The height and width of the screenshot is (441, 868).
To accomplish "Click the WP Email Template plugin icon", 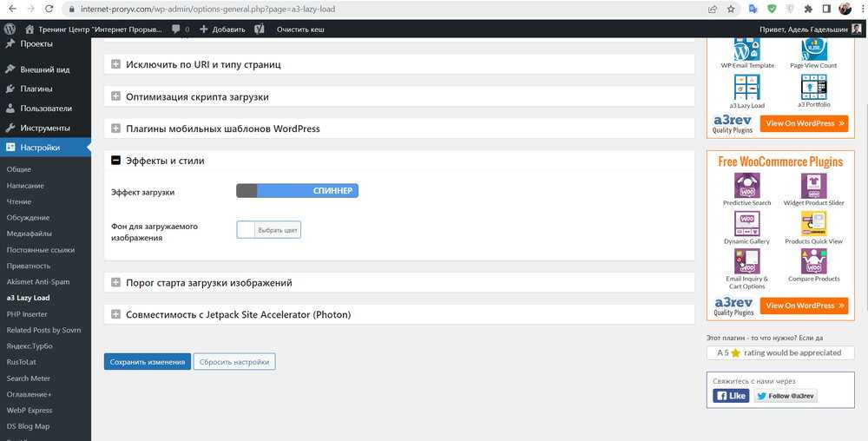I will pyautogui.click(x=746, y=49).
